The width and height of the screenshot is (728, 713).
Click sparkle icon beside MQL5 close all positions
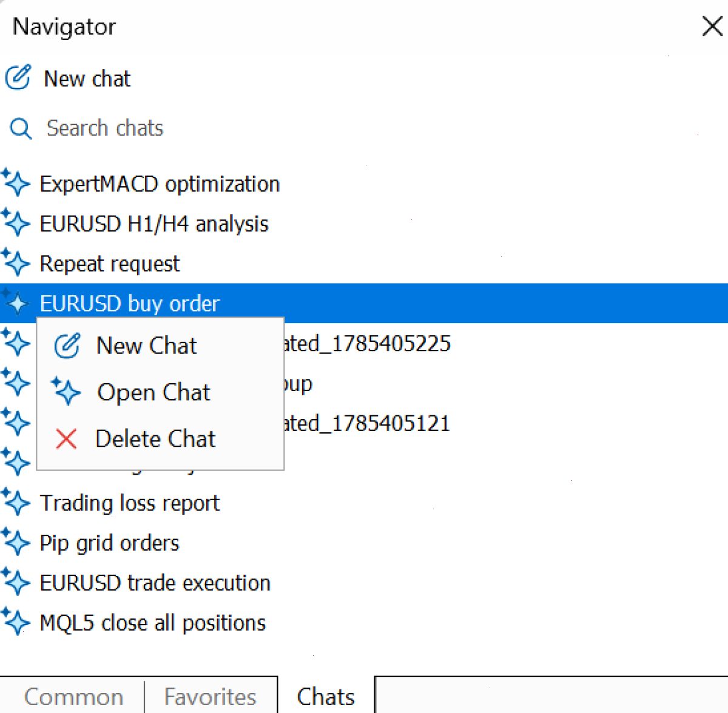[16, 623]
